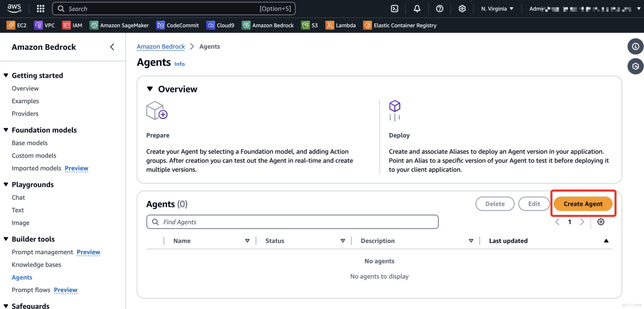Image resolution: width=644 pixels, height=309 pixels.
Task: Launch CloudShell from the top bar
Action: click(395, 9)
